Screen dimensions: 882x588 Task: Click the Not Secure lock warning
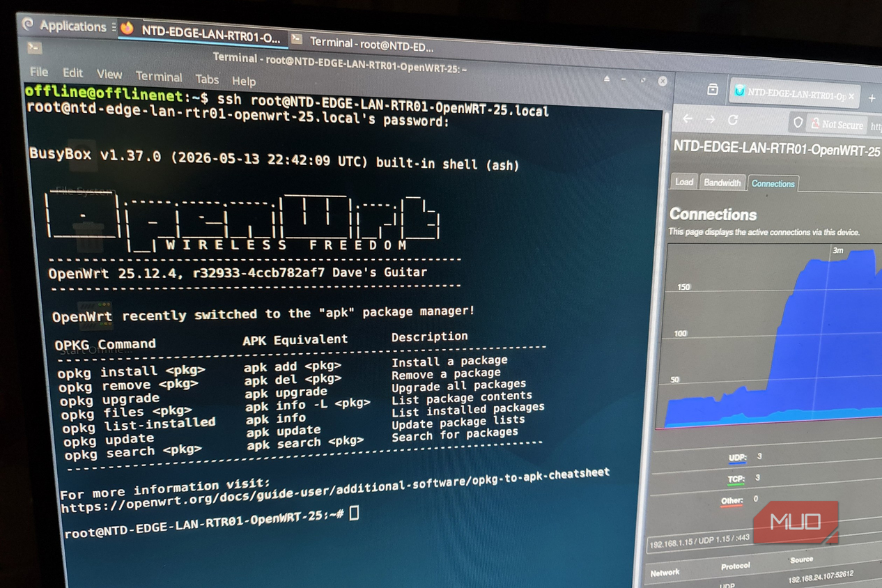click(837, 124)
